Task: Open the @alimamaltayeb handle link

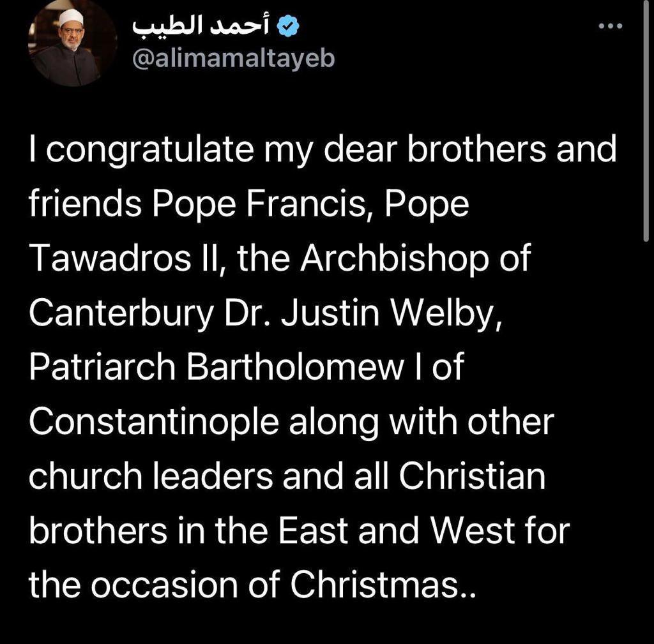Action: click(x=232, y=58)
